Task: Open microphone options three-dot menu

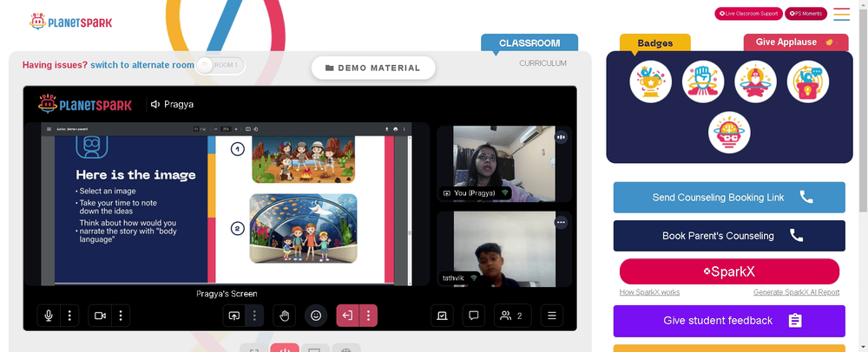Action: [69, 316]
